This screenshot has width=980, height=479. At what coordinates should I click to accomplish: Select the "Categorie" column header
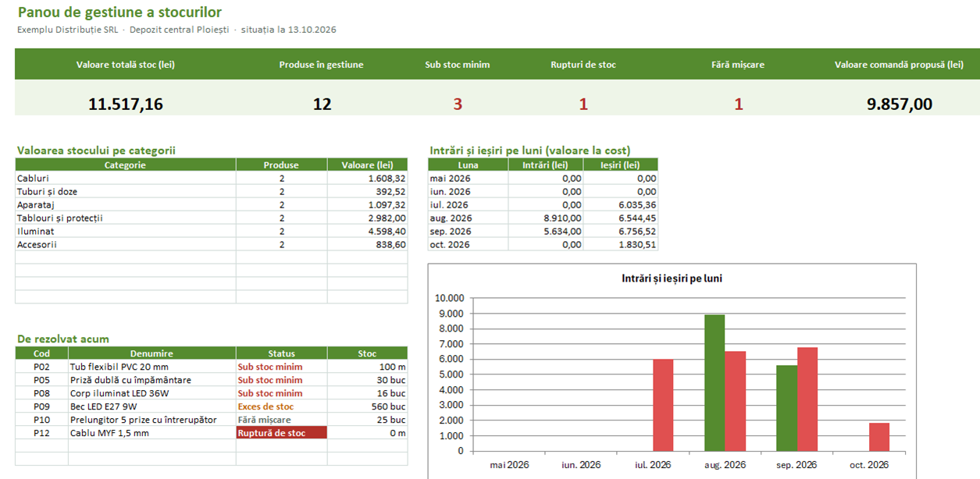tap(126, 165)
